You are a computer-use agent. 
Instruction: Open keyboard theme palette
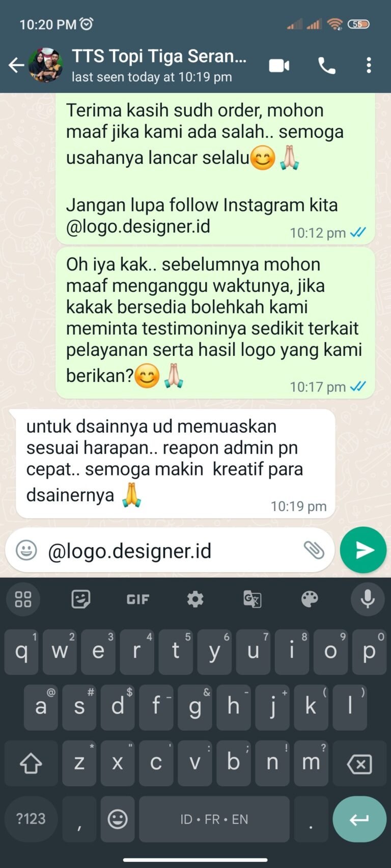310,600
